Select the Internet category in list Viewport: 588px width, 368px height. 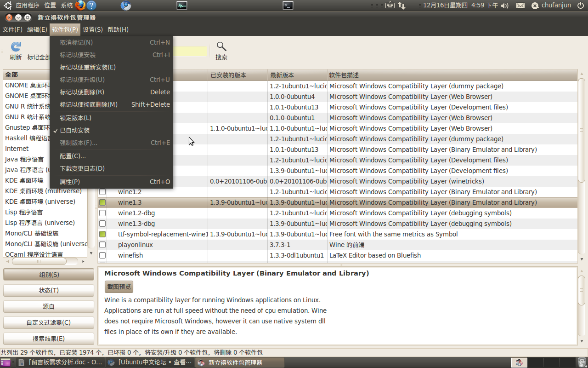45,149
